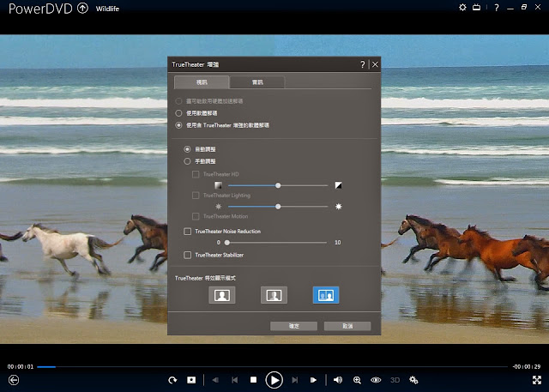Select software decoding (使用軟體解碼) option
The image size is (549, 392).
(x=178, y=113)
